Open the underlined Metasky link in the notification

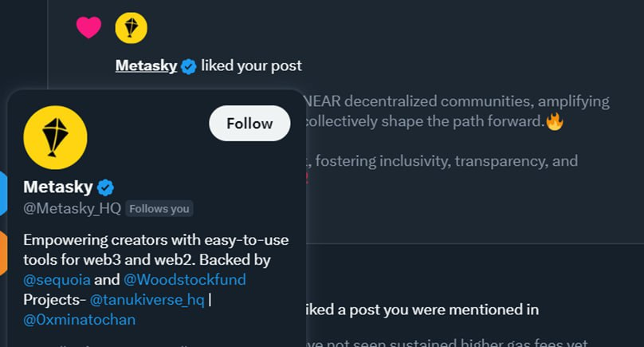tap(146, 65)
